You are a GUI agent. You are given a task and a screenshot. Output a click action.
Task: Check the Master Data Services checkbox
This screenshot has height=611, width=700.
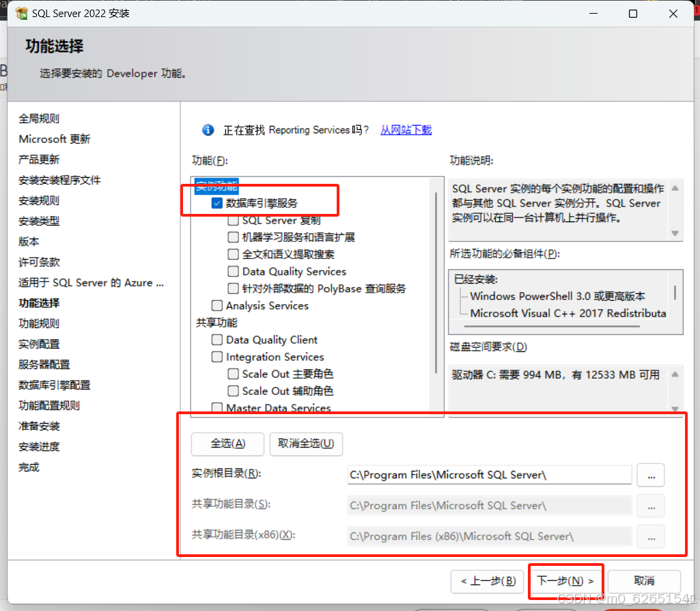217,407
